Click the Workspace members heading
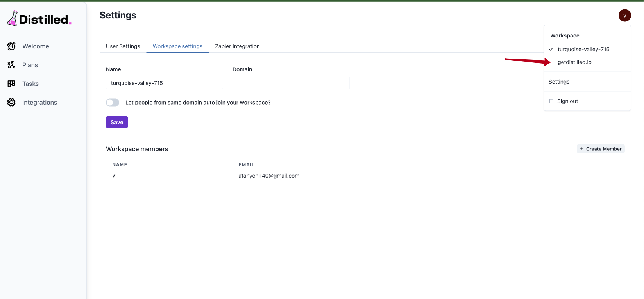 click(x=137, y=149)
